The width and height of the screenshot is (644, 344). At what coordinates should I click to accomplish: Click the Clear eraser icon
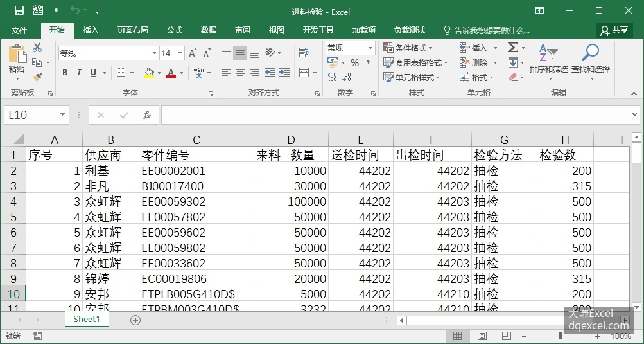pyautogui.click(x=513, y=77)
